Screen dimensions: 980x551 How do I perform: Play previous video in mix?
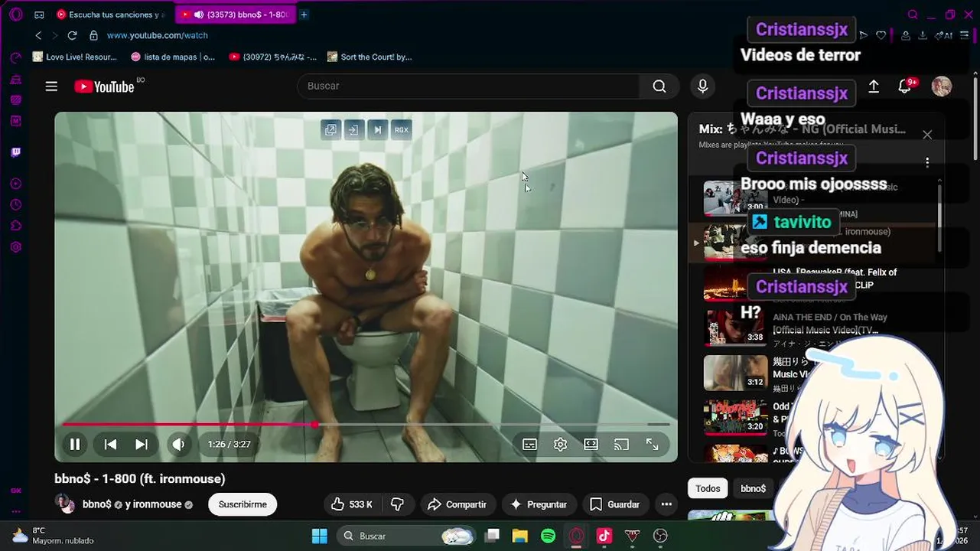110,444
